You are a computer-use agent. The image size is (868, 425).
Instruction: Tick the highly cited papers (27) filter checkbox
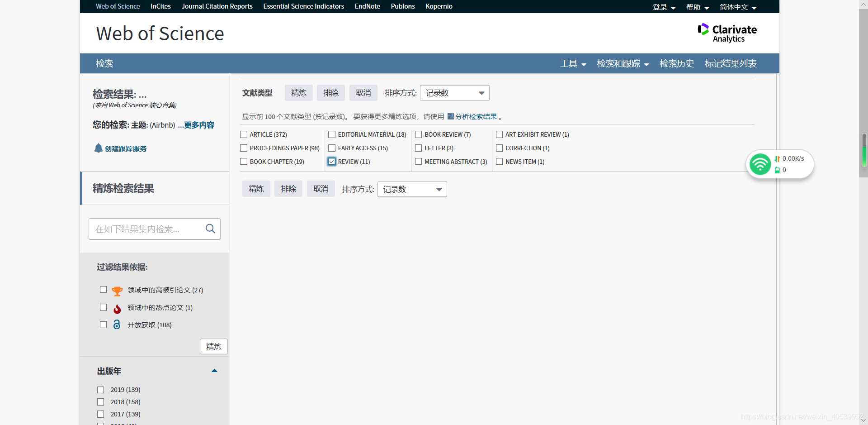(103, 290)
